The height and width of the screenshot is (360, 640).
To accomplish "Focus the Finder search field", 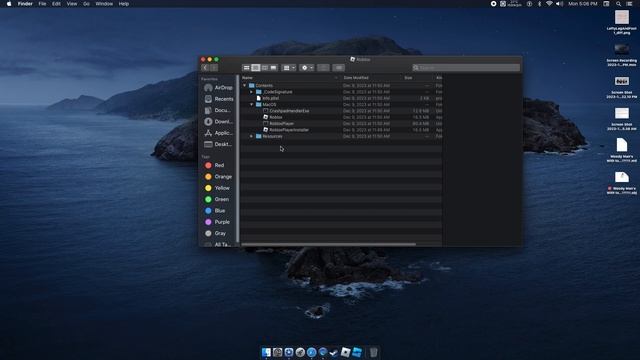I will tap(466, 68).
